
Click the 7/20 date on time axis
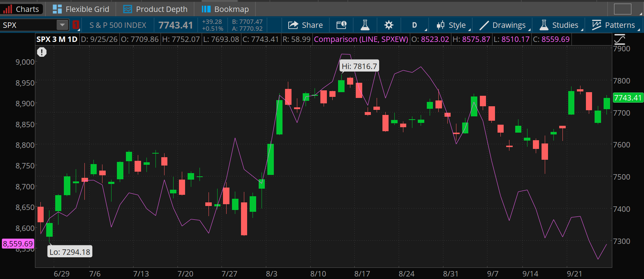click(185, 274)
